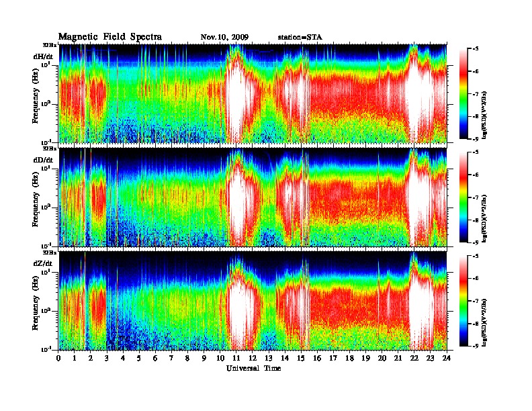
Task: Click hour '16' on the Universal Time axis
Action: 317,359
